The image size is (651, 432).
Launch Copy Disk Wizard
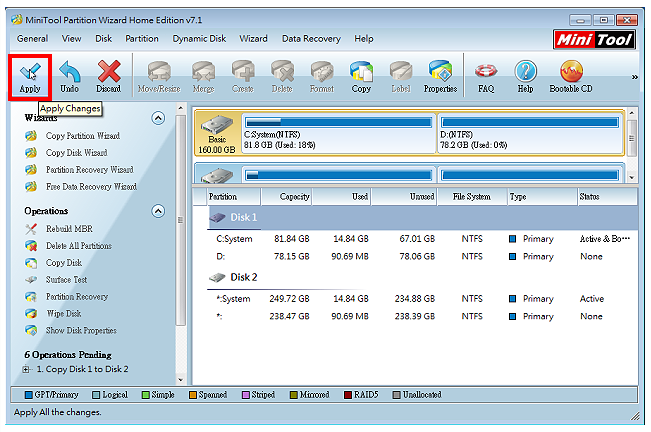(76, 153)
